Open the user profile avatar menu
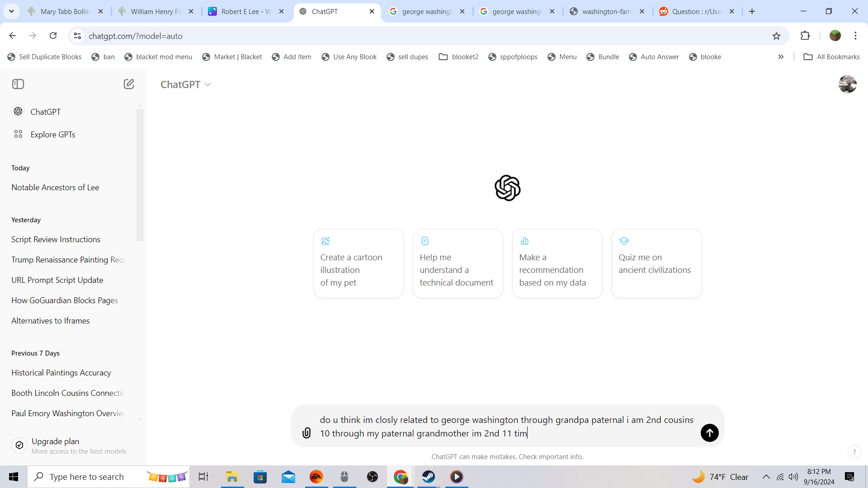Image resolution: width=868 pixels, height=488 pixels. point(848,84)
